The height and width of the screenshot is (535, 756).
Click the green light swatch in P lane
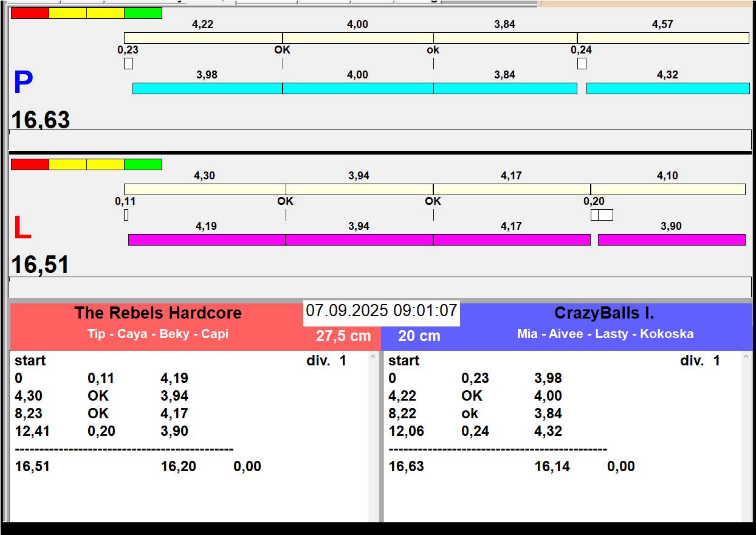tap(143, 13)
